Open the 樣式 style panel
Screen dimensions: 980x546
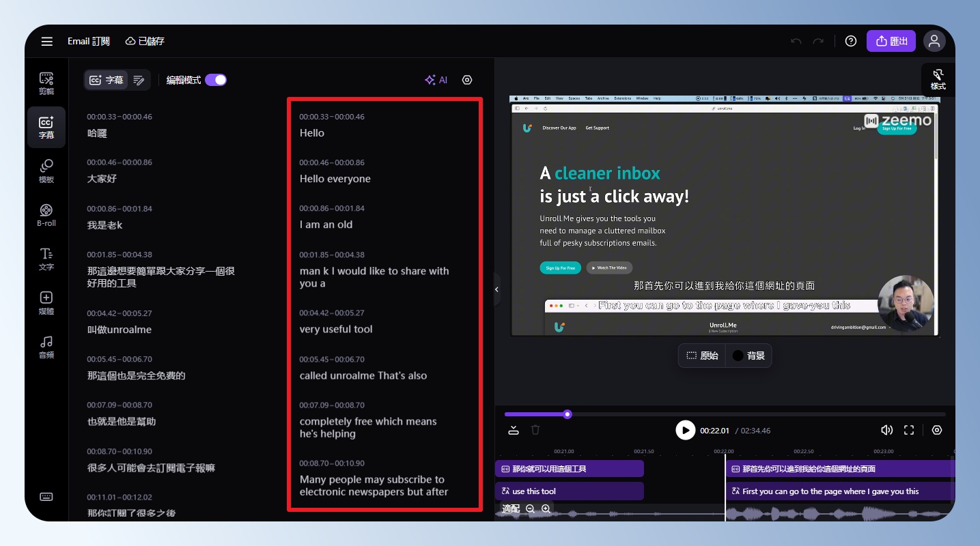click(x=938, y=79)
